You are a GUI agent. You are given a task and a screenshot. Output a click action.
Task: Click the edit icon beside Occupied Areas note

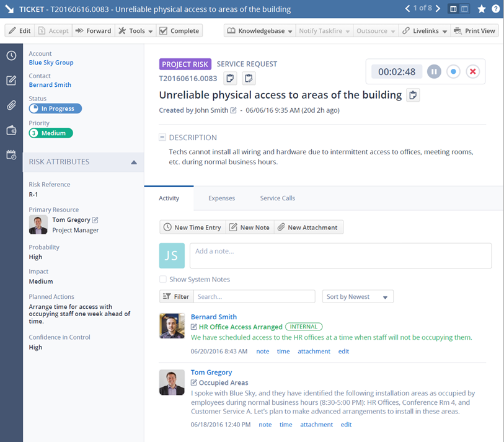[x=194, y=382]
